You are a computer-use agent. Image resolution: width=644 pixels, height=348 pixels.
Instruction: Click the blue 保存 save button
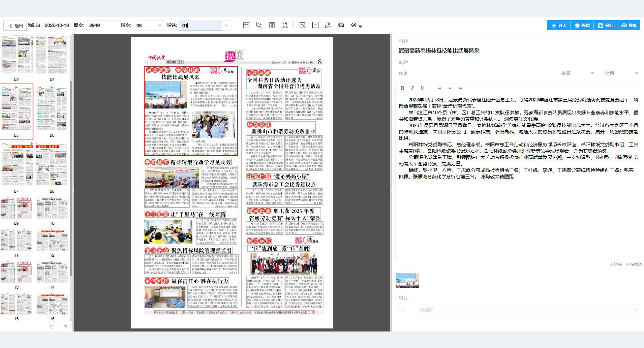(606, 25)
